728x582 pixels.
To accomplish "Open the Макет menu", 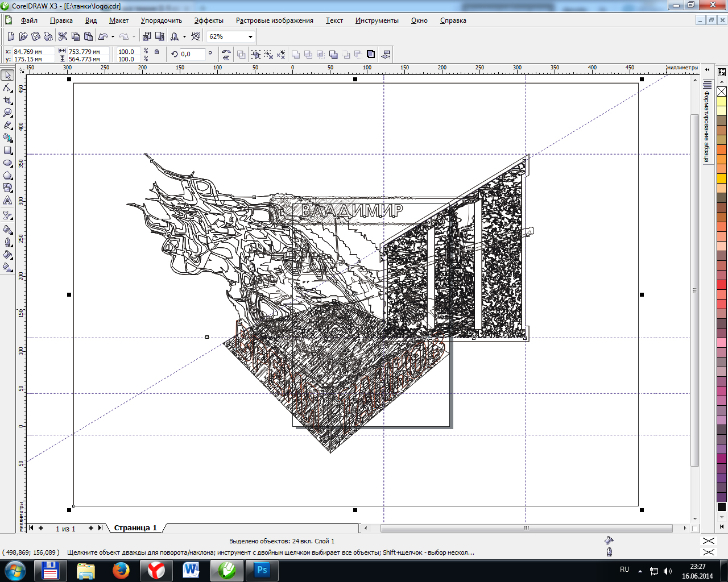I will 119,20.
